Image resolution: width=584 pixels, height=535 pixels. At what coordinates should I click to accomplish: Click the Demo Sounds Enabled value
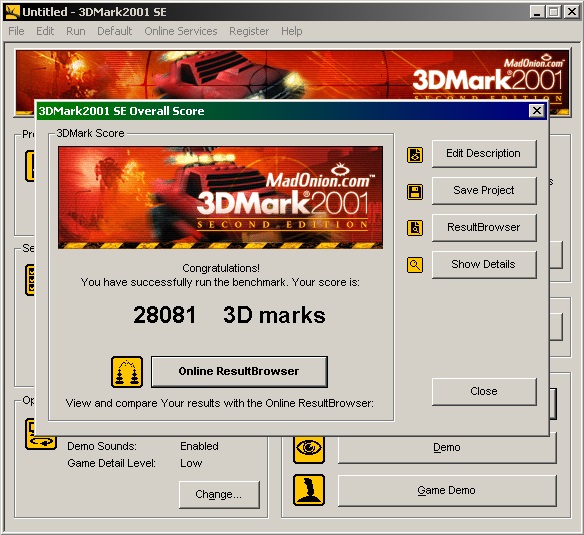pos(199,446)
